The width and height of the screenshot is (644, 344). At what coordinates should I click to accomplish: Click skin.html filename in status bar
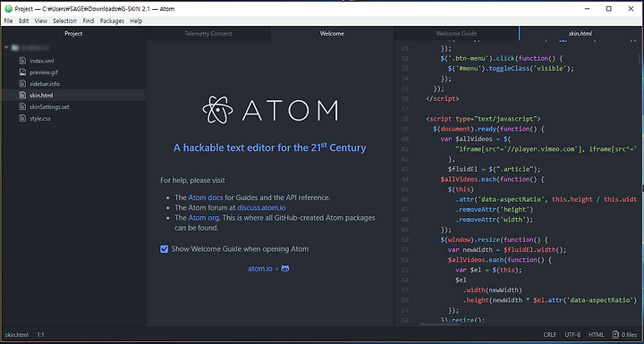click(x=17, y=334)
